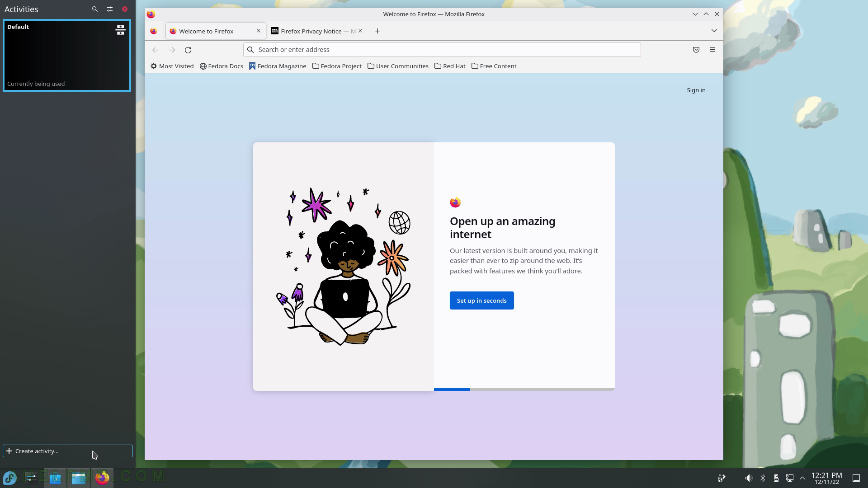Image resolution: width=868 pixels, height=488 pixels.
Task: Close the Activities sidebar with the red icon
Action: pyautogui.click(x=125, y=9)
